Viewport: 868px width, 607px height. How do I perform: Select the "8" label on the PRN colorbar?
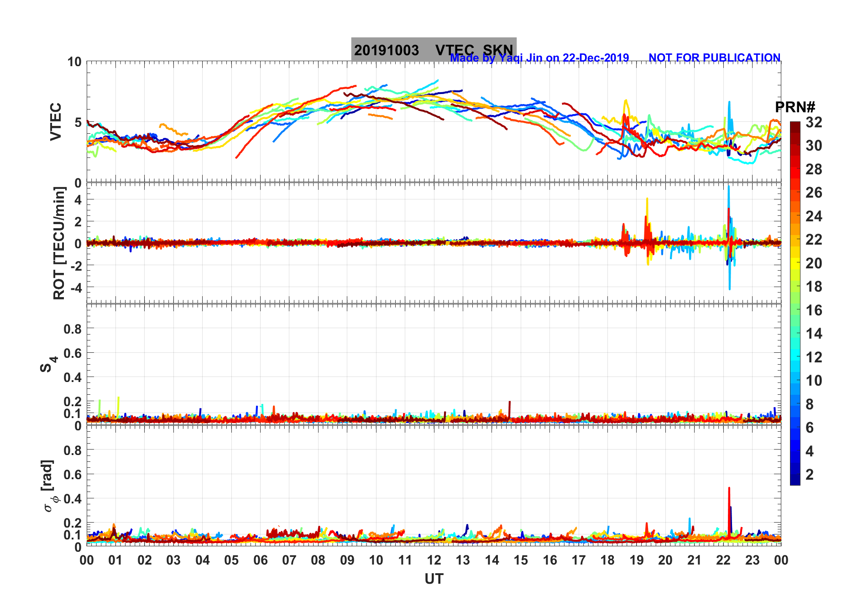tap(810, 404)
